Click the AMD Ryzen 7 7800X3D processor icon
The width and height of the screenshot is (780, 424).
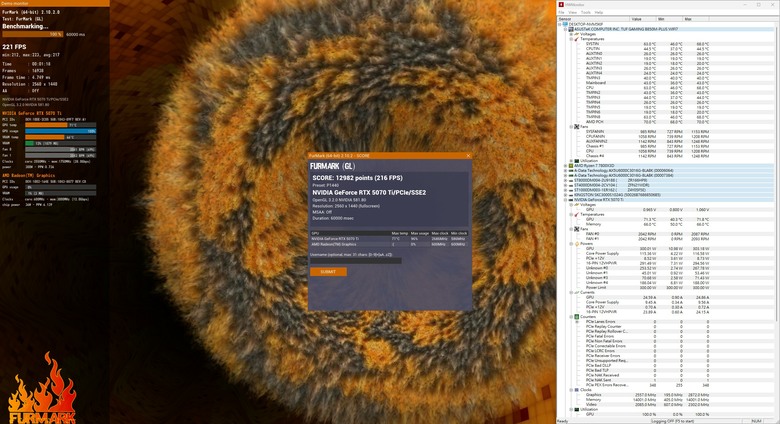pos(571,166)
